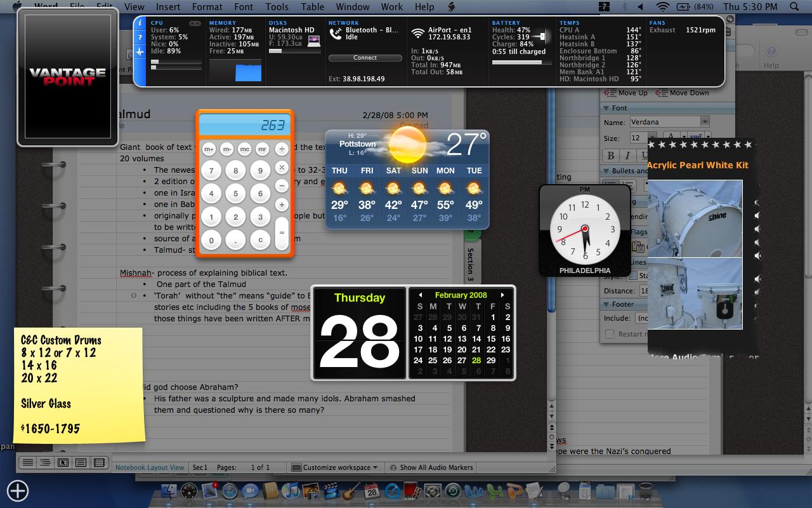812x508 pixels.
Task: Collapse the Bullets and Numbering section
Action: coord(606,171)
